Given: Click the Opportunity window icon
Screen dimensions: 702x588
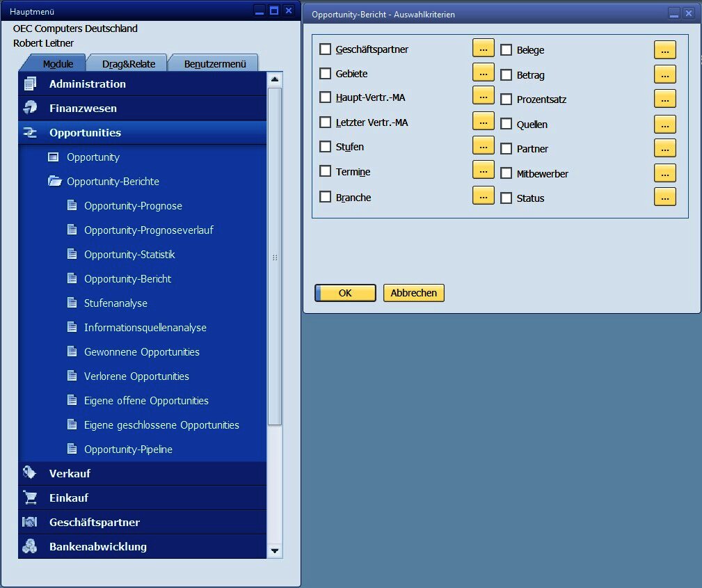Looking at the screenshot, I should [54, 157].
